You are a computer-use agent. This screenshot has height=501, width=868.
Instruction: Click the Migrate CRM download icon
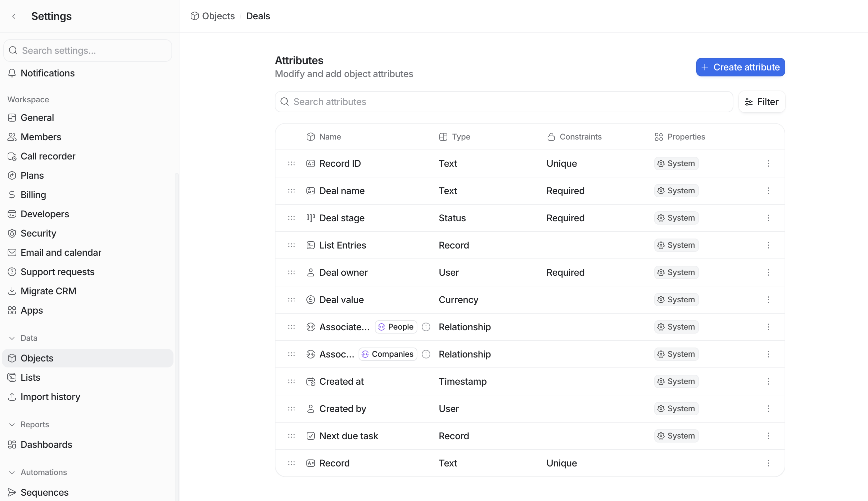12,291
